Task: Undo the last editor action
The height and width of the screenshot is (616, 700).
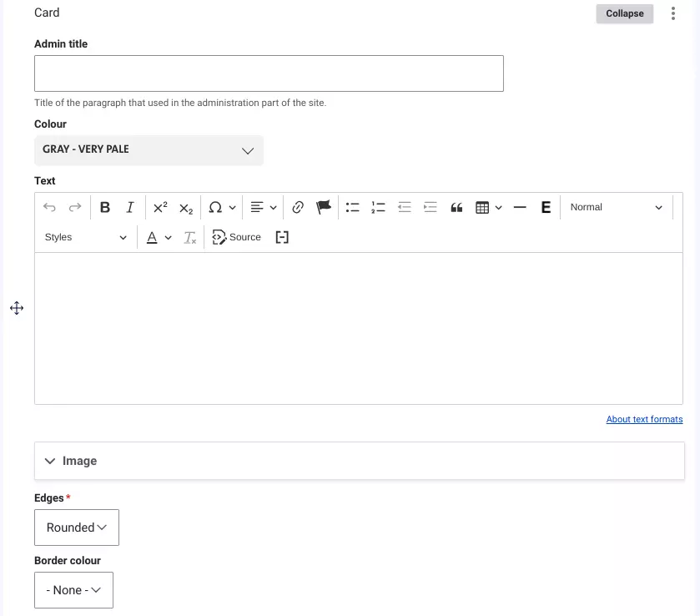Action: (48, 207)
